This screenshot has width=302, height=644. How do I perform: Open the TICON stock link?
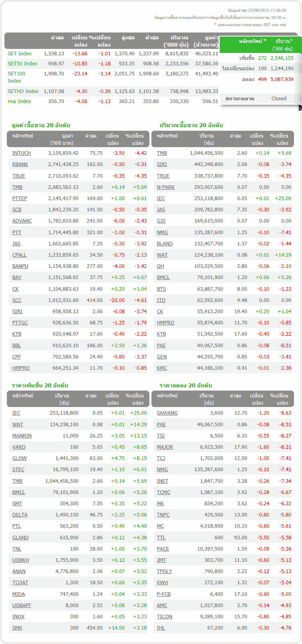point(164,617)
